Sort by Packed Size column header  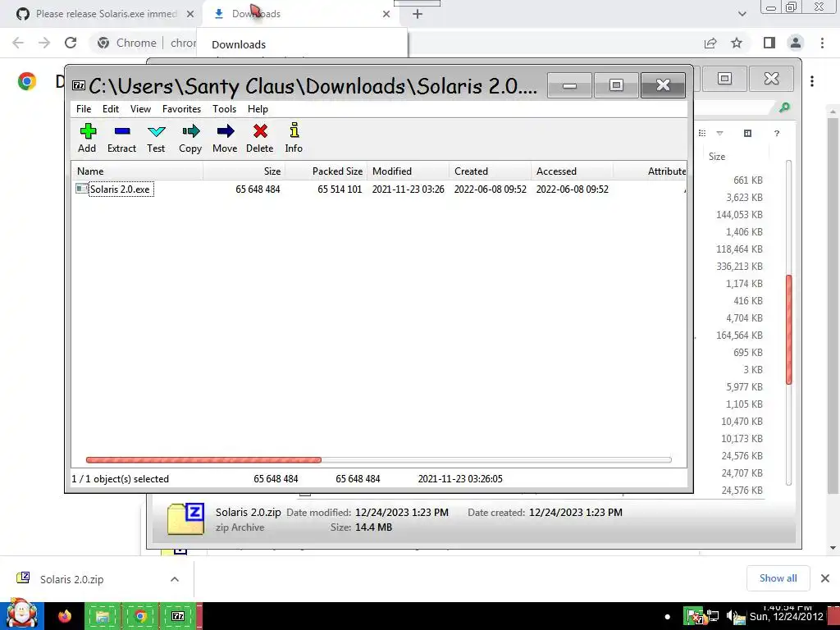326,171
